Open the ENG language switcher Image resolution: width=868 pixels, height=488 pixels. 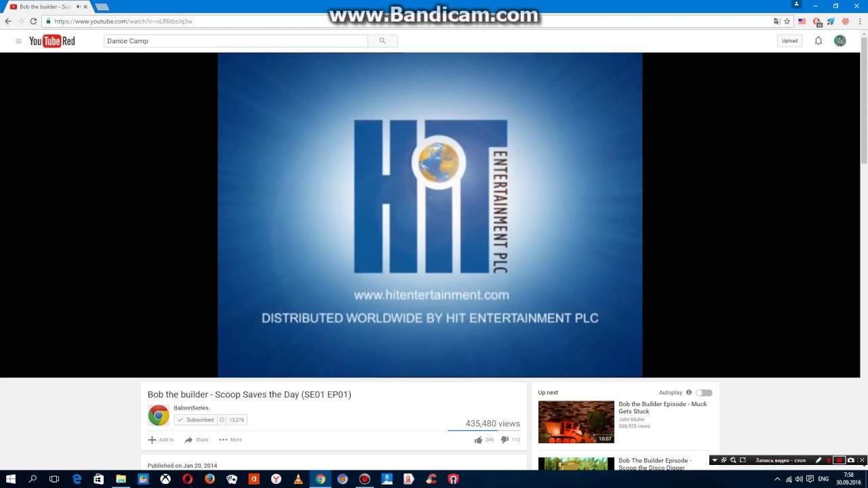[823, 479]
